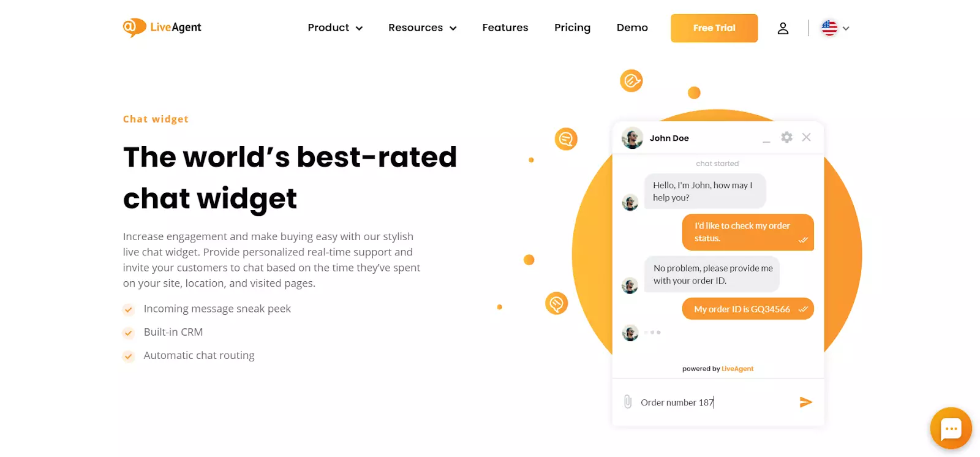Click the checkmark beside Incoming message sneak peek
The width and height of the screenshot is (980, 457).
point(129,309)
